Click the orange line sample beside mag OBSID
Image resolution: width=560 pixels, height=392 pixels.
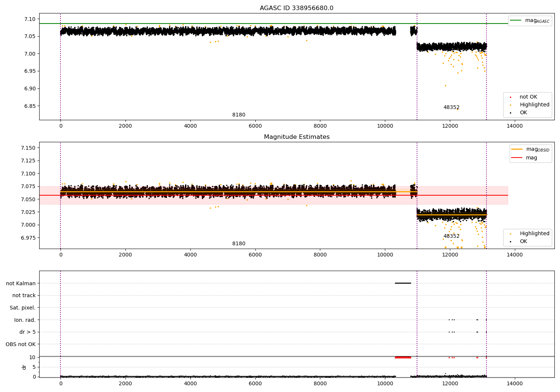[517, 149]
